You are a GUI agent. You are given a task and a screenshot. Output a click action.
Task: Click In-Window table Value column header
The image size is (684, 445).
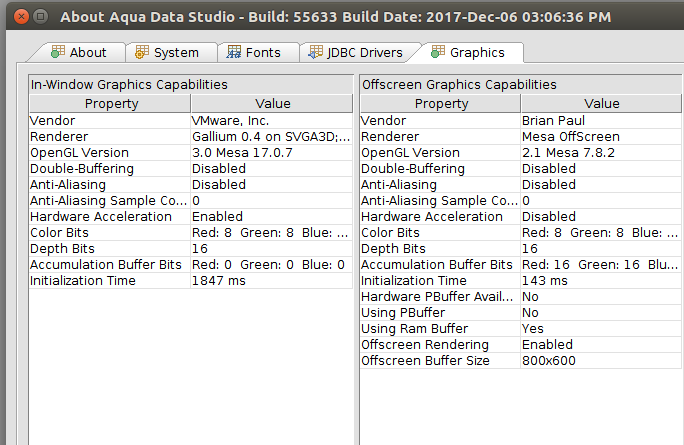(x=272, y=103)
